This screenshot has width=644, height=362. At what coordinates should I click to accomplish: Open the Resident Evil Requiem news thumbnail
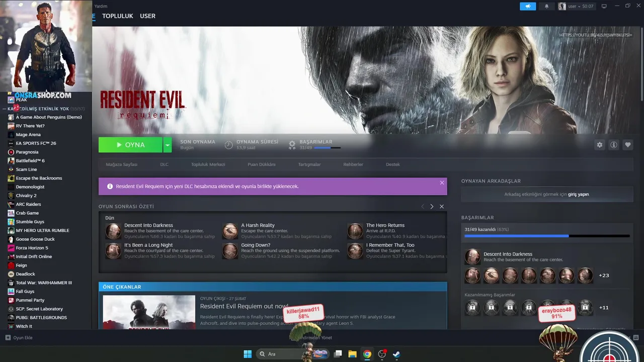149,312
